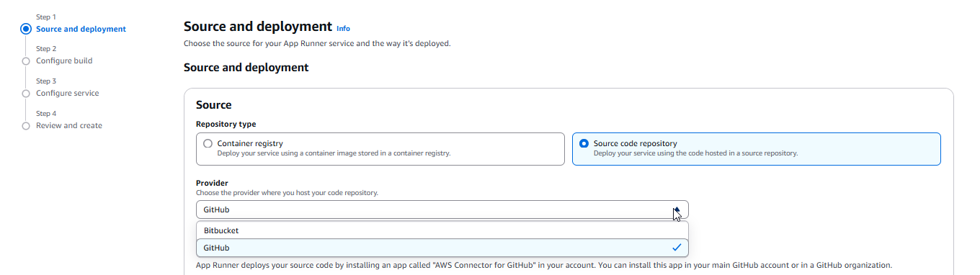980x275 pixels.
Task: Click the Step 2 Configure build label
Action: (64, 60)
